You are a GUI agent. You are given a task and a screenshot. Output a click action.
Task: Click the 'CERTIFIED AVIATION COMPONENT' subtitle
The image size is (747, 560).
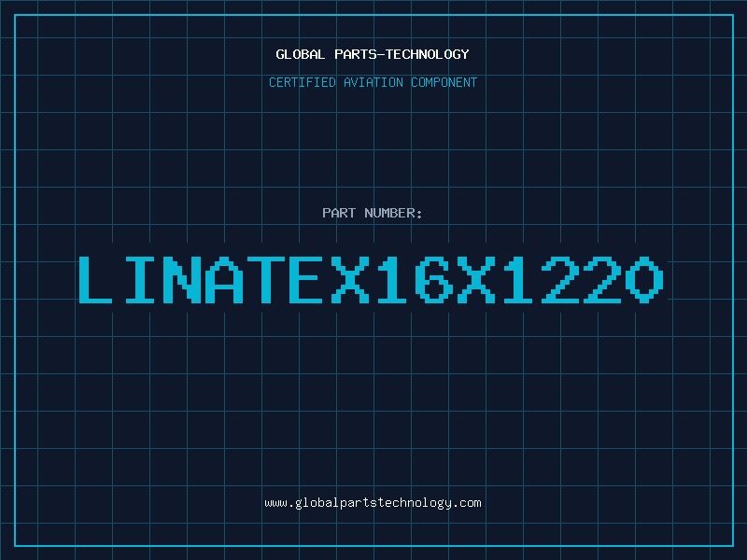point(373,82)
